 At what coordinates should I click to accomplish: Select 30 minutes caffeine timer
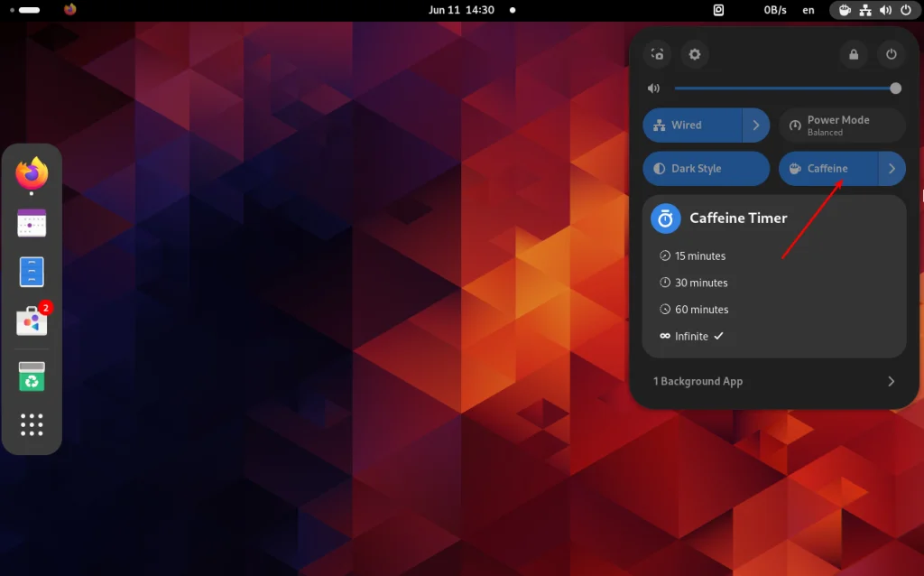(x=773, y=283)
